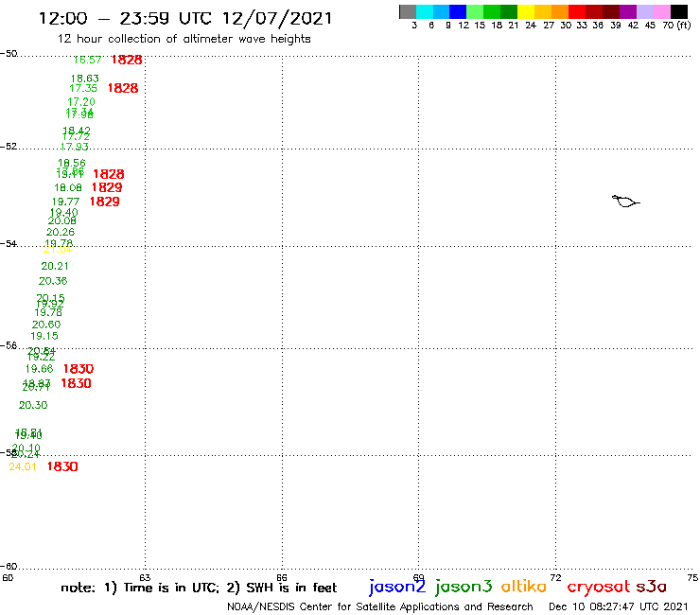
Task: Click the longitude axis label 72
Action: (x=555, y=578)
